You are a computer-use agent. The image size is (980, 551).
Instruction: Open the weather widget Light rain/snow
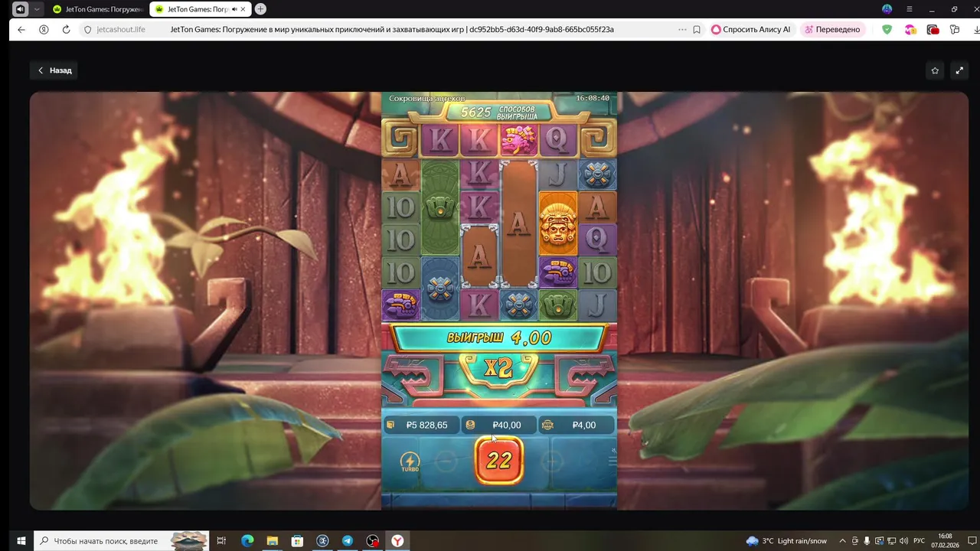786,541
